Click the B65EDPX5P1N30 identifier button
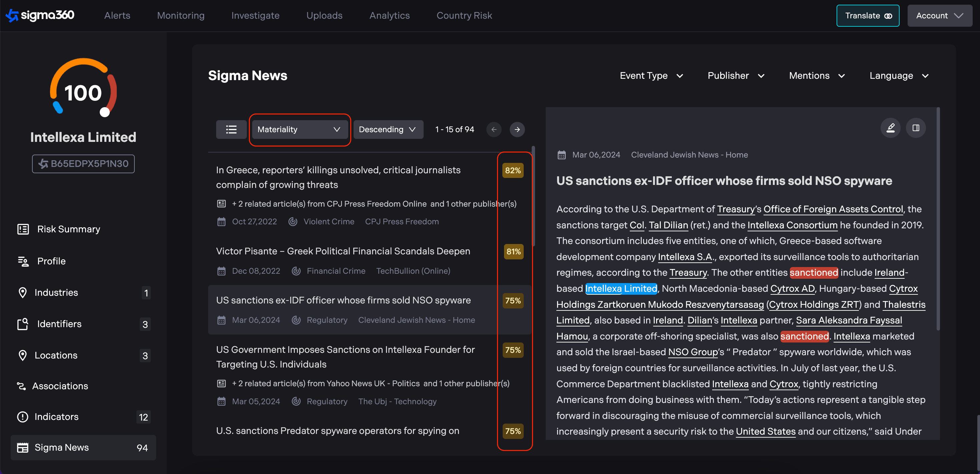980x474 pixels. pos(83,164)
